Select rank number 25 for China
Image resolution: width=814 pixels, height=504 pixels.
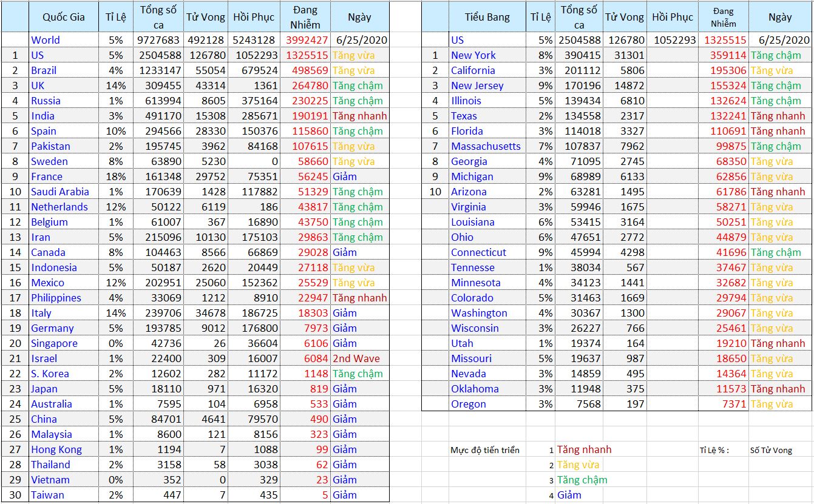(x=15, y=419)
